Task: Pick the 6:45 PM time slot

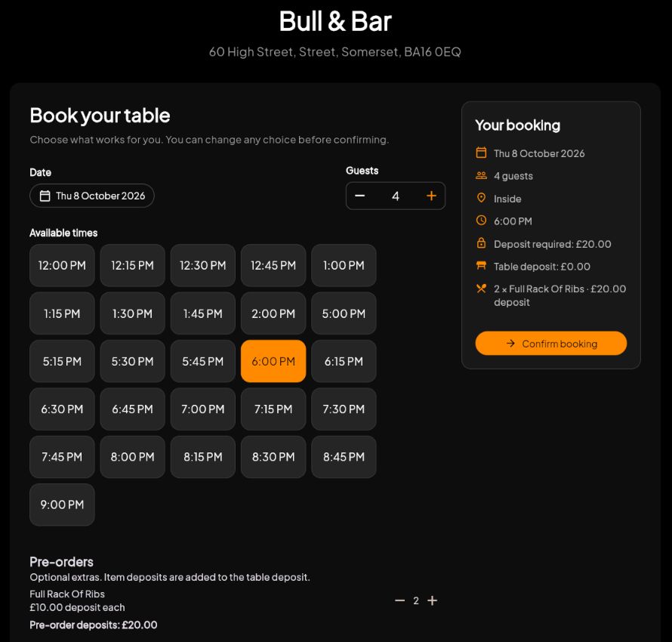Action: tap(132, 409)
